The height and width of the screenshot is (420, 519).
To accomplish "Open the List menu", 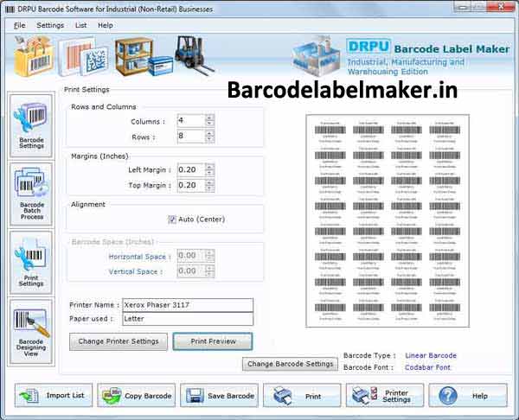I will (x=80, y=25).
